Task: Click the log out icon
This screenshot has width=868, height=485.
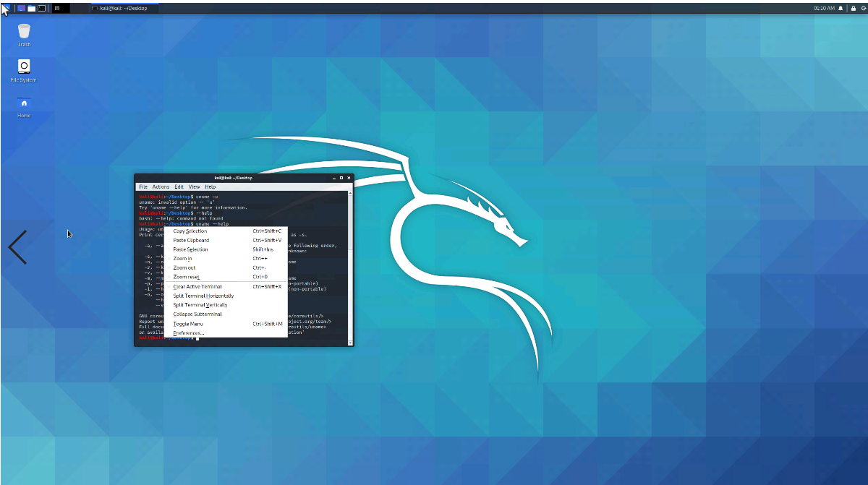Action: point(864,8)
